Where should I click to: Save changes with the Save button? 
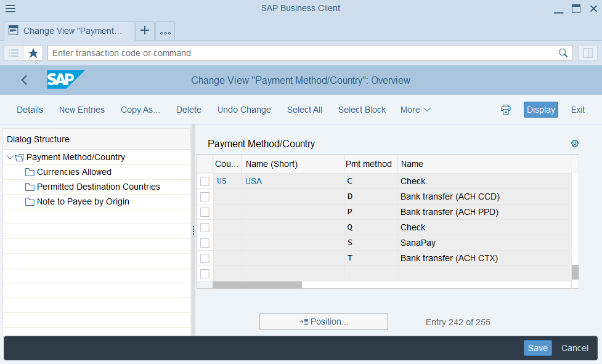(538, 348)
